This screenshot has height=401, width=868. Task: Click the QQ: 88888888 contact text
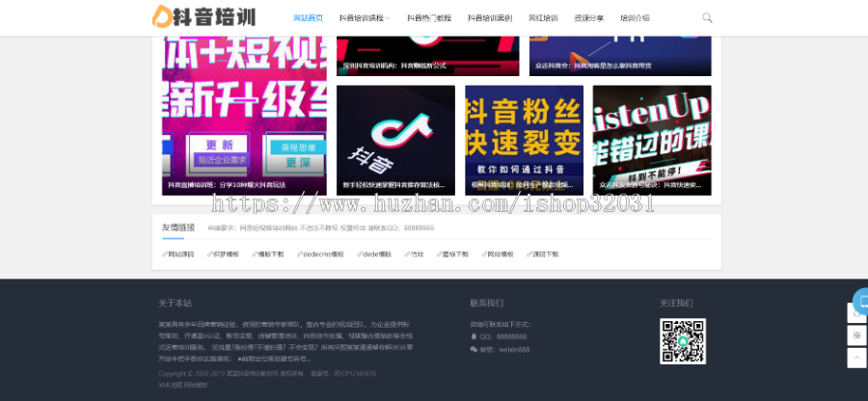503,336
